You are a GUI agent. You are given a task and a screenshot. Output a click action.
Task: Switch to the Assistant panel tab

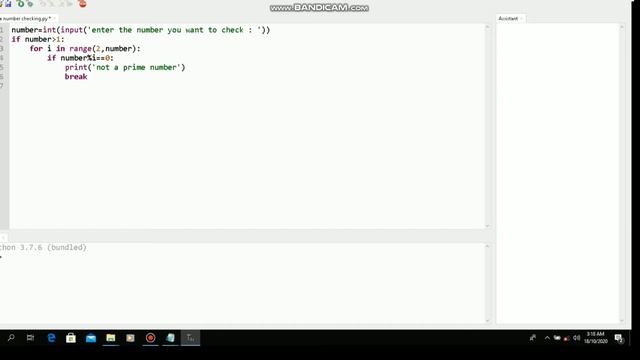click(508, 18)
